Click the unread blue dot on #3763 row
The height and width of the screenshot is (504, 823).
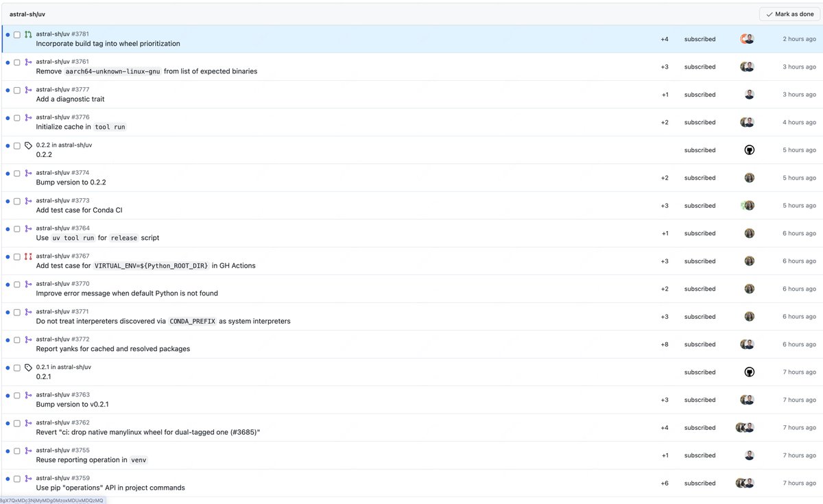(x=8, y=395)
